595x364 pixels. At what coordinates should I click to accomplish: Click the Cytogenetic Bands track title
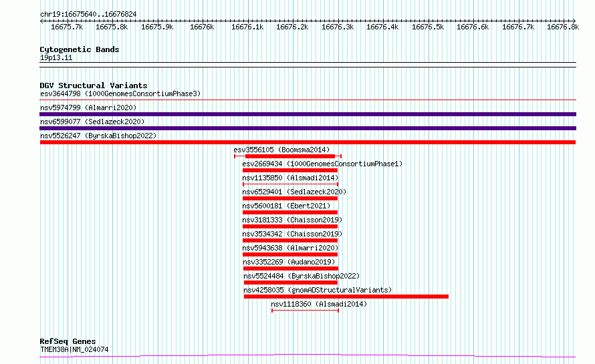click(80, 49)
